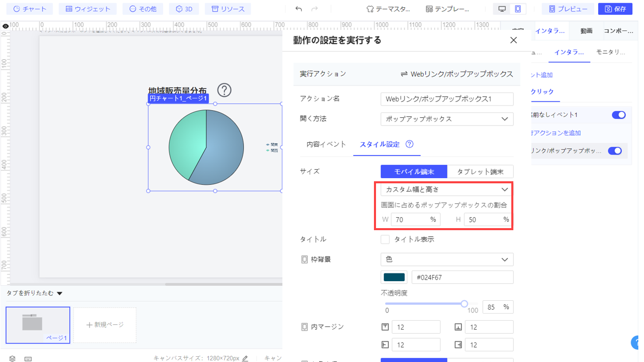Click the redo arrow icon

314,9
